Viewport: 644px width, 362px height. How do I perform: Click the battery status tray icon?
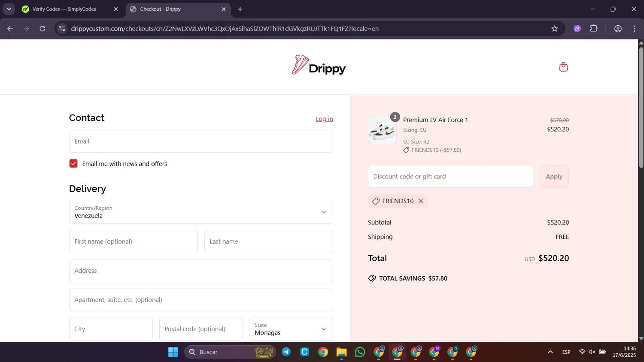click(x=602, y=352)
